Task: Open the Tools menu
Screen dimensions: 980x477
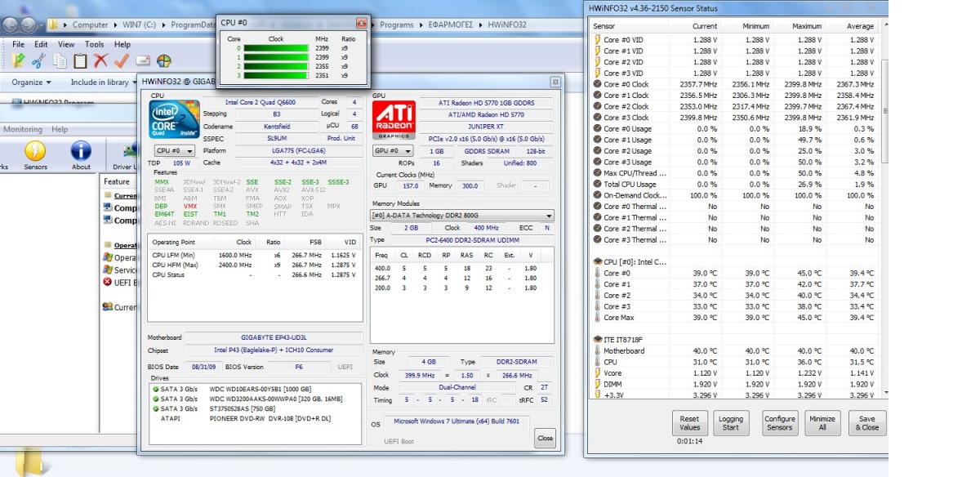Action: pyautogui.click(x=95, y=43)
